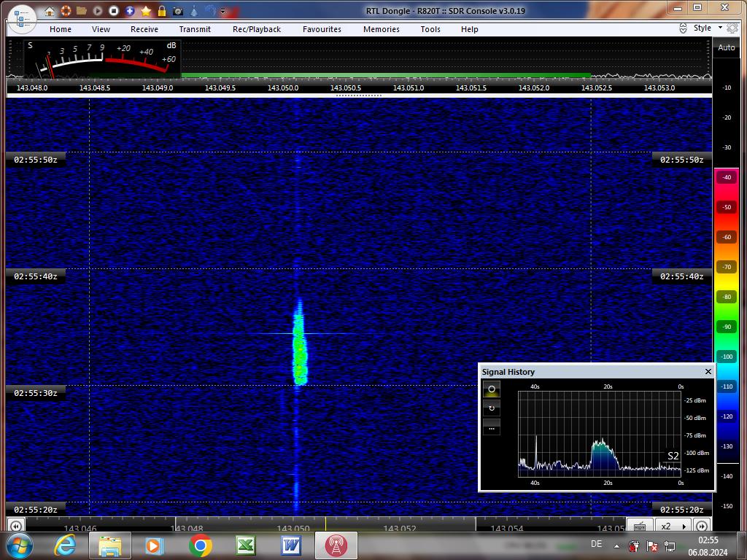Click the ribbon collapse chevrons next to Style
Image resolution: width=747 pixels, height=560 pixels.
click(x=683, y=28)
